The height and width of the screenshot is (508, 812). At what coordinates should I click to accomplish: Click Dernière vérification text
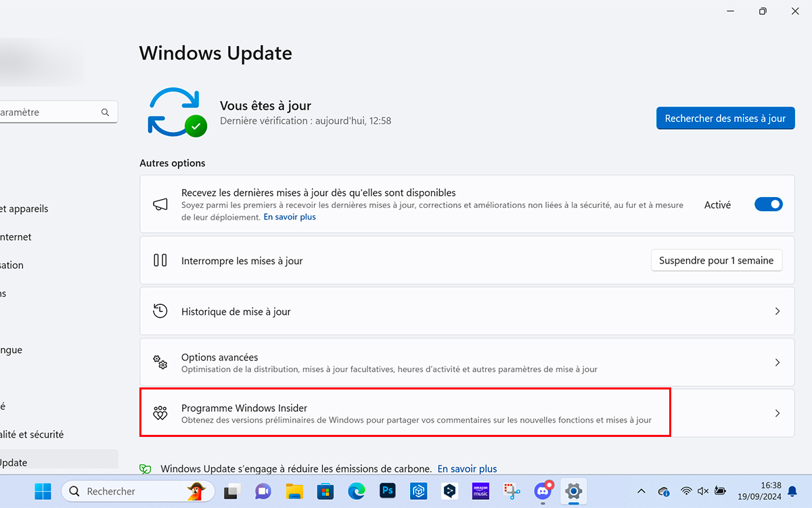pyautogui.click(x=306, y=121)
